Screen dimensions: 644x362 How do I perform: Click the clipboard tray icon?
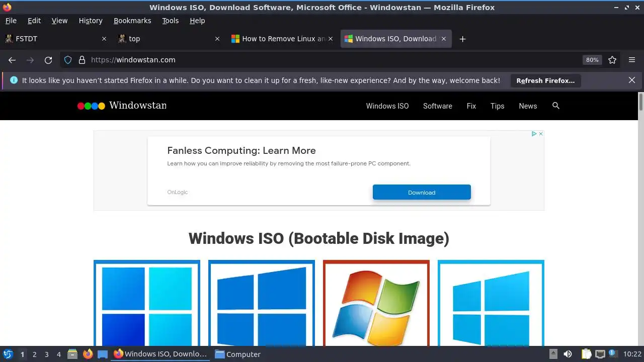tap(586, 354)
